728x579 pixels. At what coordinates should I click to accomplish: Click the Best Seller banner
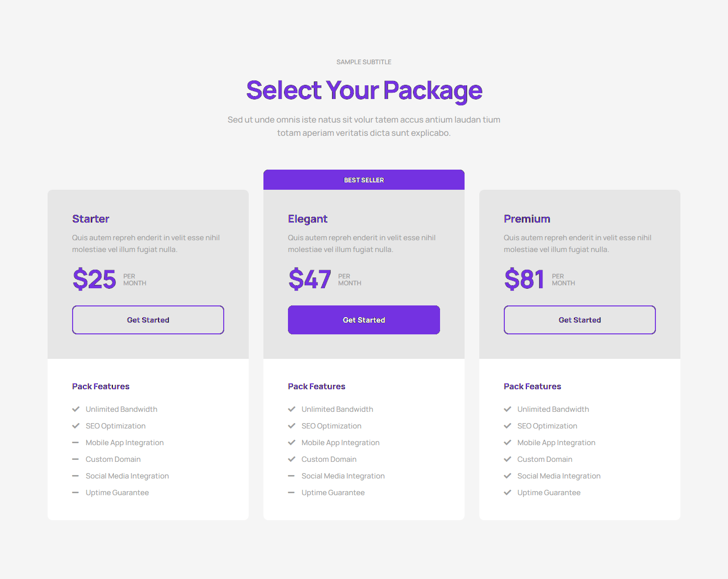[x=364, y=180]
